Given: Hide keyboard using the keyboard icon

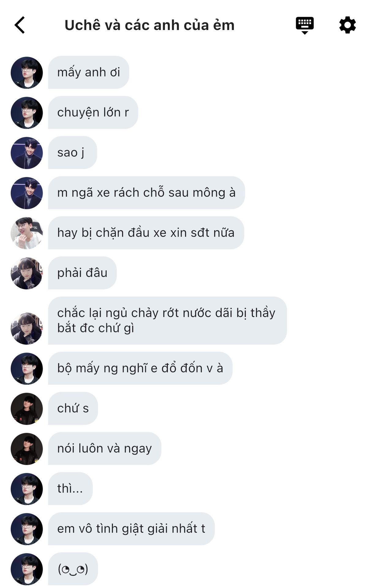Looking at the screenshot, I should (304, 26).
